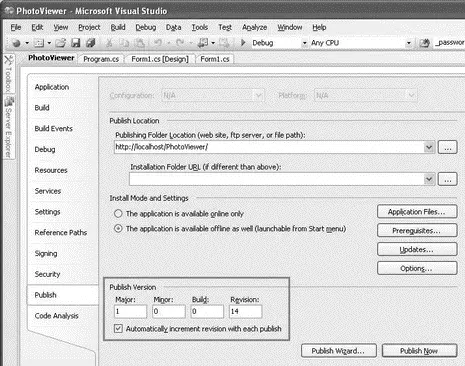Image resolution: width=465 pixels, height=366 pixels.
Task: Click the Updates... button
Action: tap(417, 249)
